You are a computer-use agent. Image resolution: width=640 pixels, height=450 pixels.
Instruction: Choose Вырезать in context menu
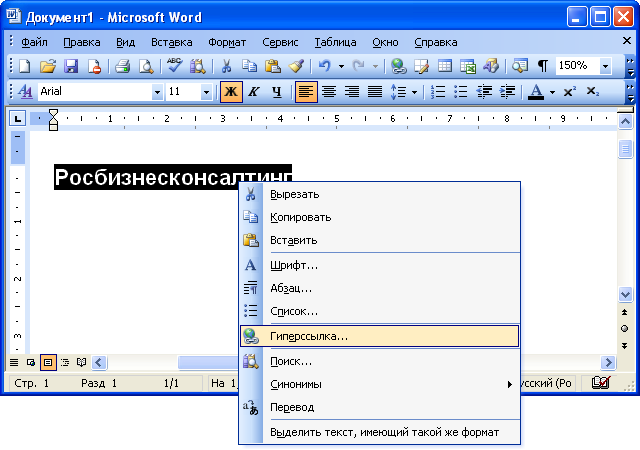380,194
